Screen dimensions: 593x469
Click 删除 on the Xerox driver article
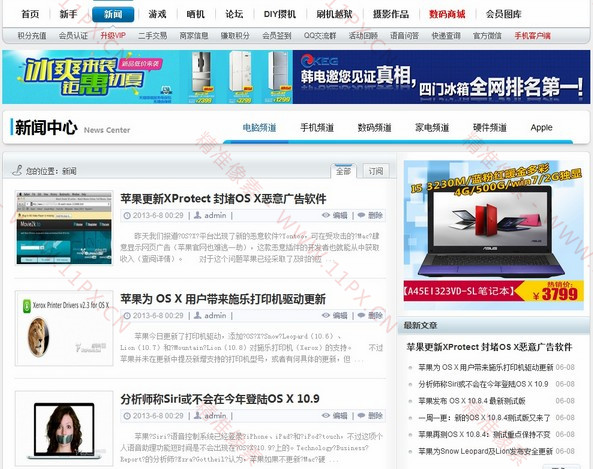coord(376,315)
